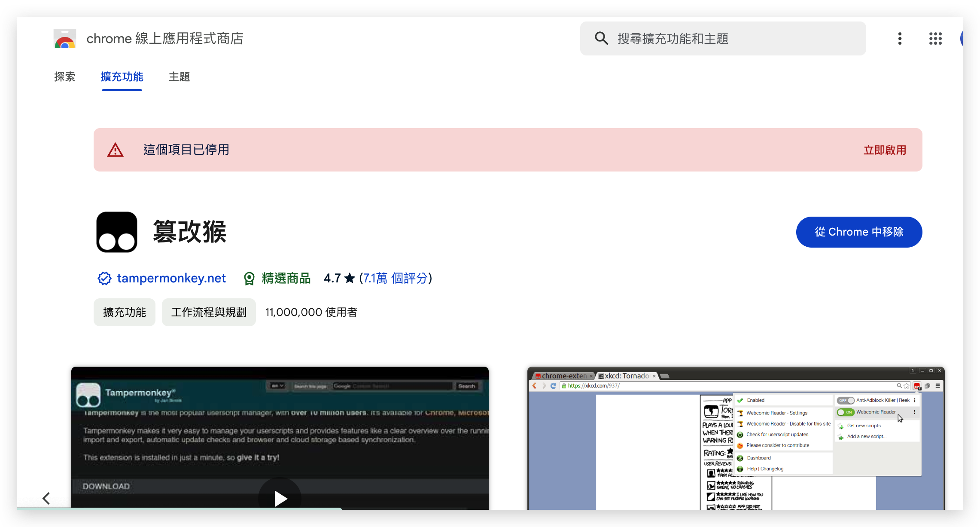Click the featured product badge icon

pyautogui.click(x=250, y=279)
